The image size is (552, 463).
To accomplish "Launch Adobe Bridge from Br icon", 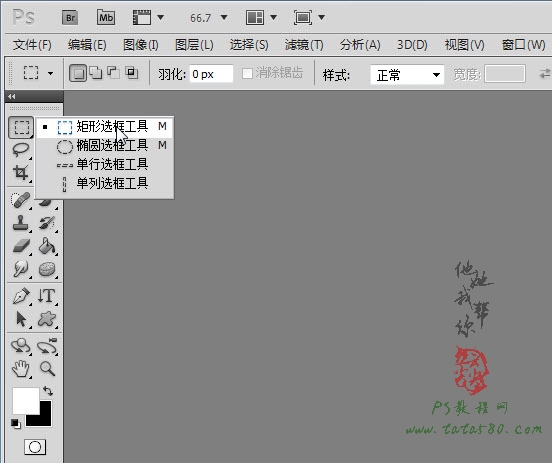I will (70, 18).
